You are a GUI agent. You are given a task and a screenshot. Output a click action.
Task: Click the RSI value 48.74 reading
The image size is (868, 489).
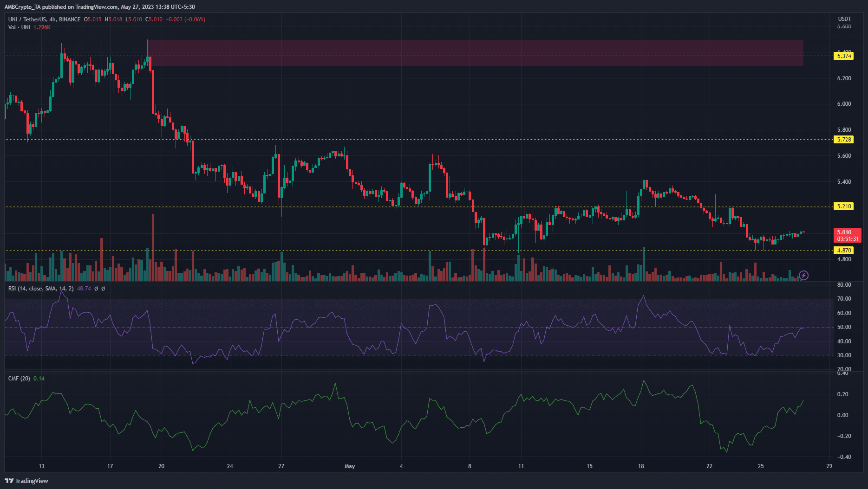[x=84, y=289]
